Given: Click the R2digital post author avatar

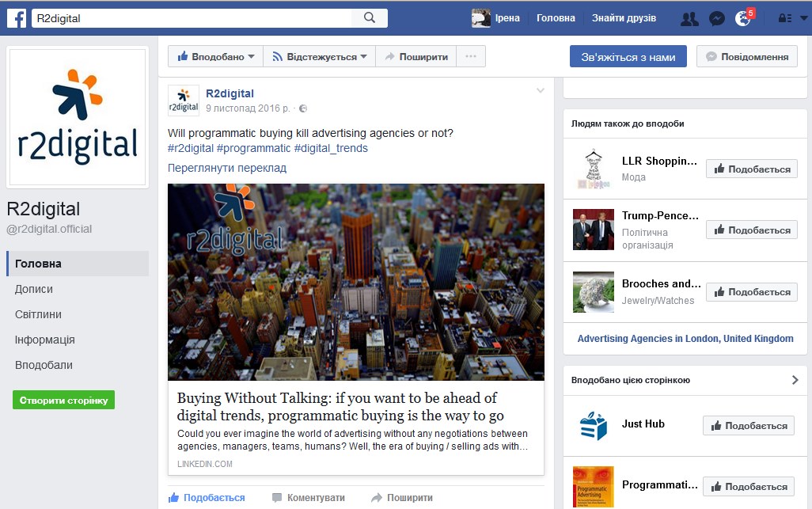Looking at the screenshot, I should (x=184, y=100).
